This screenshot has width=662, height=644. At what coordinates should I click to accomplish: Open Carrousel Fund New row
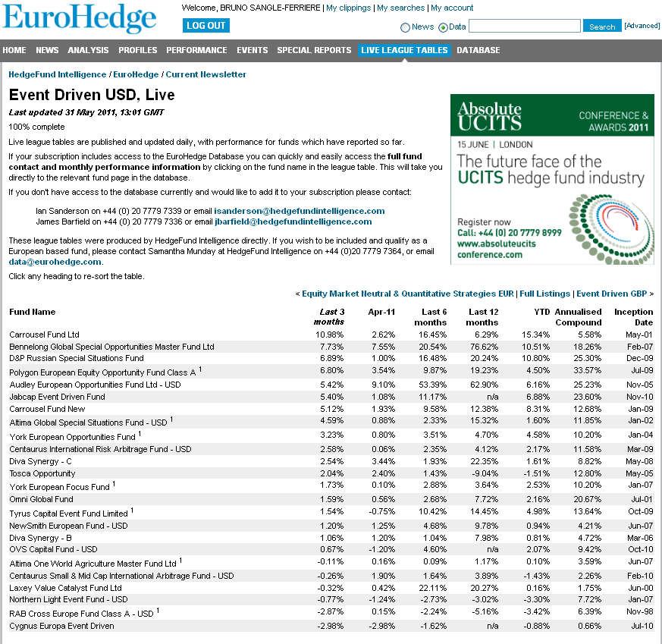coord(47,409)
